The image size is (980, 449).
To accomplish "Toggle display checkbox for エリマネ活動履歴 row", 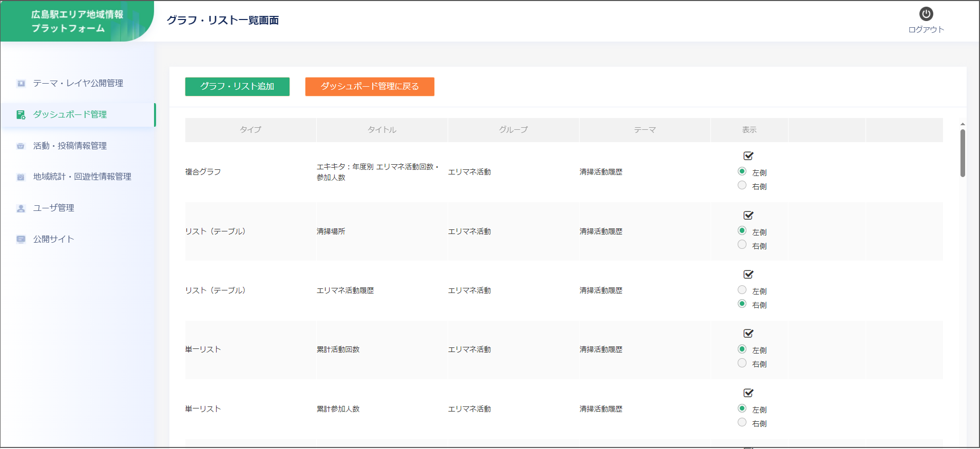I will [x=748, y=274].
